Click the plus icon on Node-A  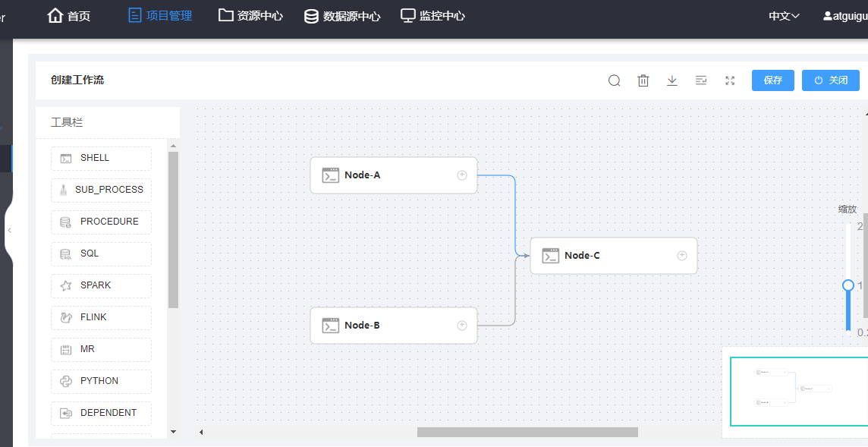(462, 175)
